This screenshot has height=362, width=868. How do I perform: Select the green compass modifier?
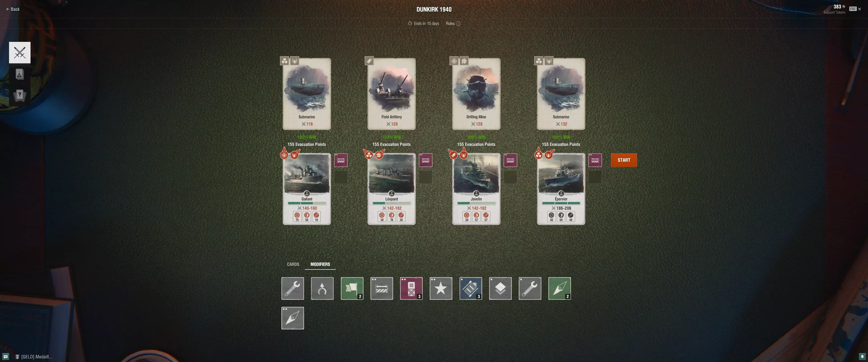[x=559, y=288]
